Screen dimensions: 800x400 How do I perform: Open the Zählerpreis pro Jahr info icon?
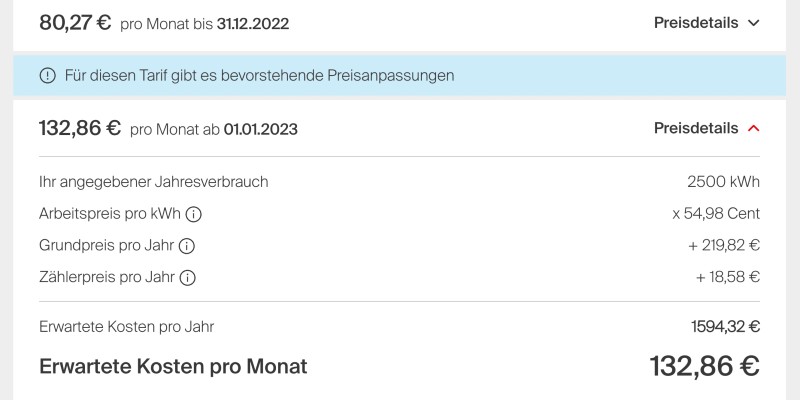coord(188,278)
